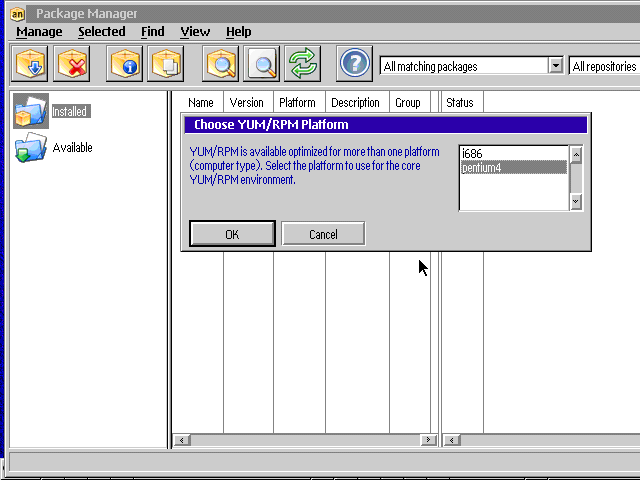Sort by the Platform column header
Screen dimensions: 640x480
click(x=297, y=102)
